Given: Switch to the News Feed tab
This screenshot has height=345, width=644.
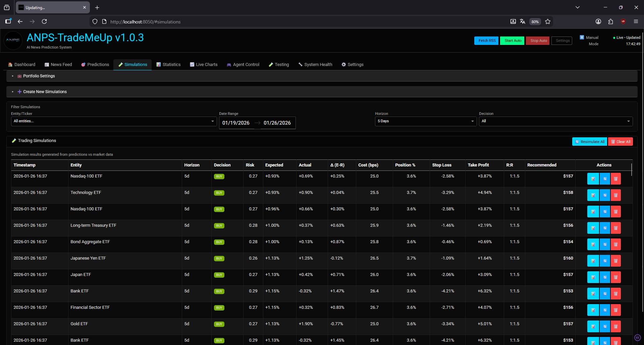Looking at the screenshot, I should (58, 65).
